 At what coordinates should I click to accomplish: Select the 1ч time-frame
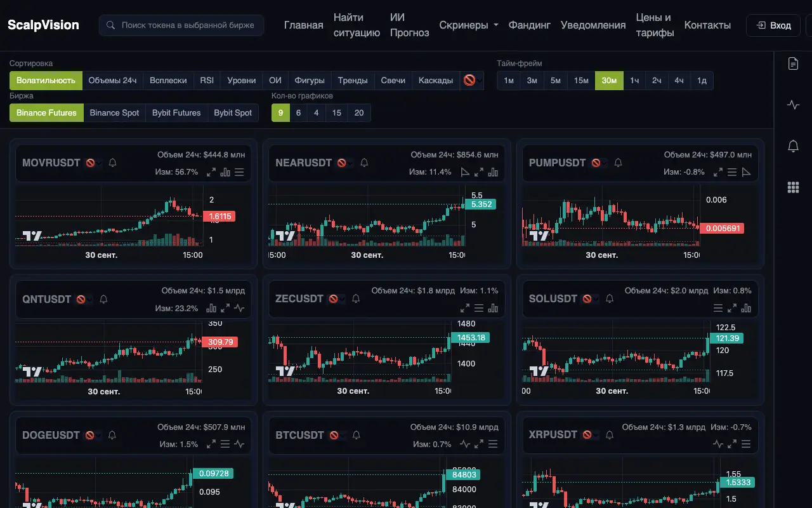point(634,81)
